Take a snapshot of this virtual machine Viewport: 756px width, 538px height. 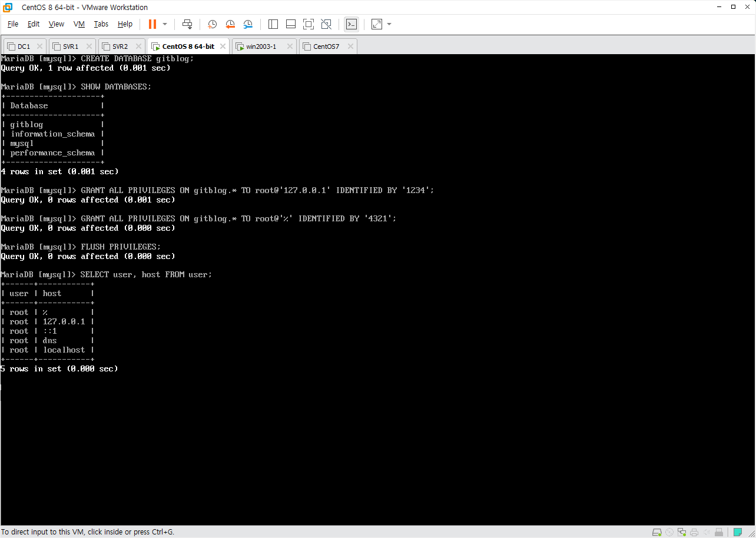tap(213, 24)
